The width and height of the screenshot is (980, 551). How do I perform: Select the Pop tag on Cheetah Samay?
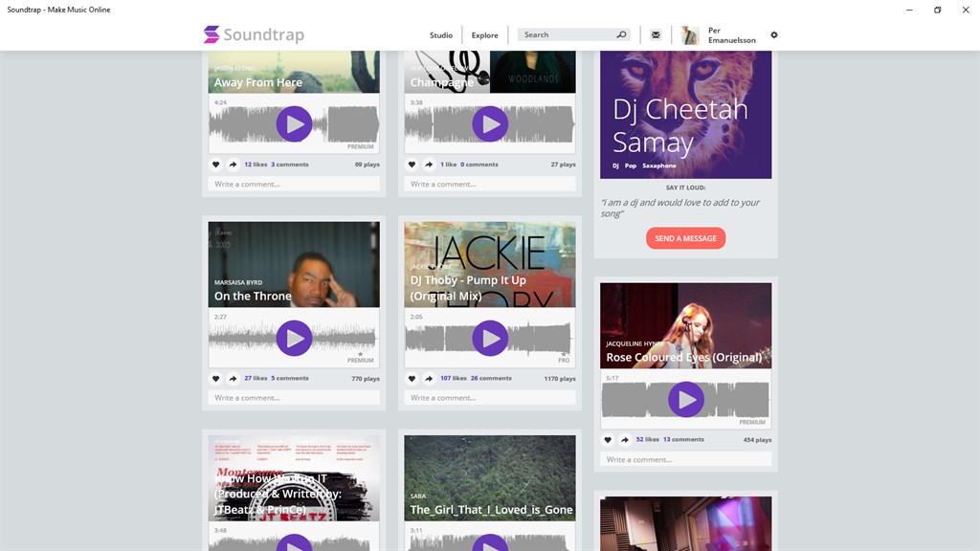click(x=631, y=165)
